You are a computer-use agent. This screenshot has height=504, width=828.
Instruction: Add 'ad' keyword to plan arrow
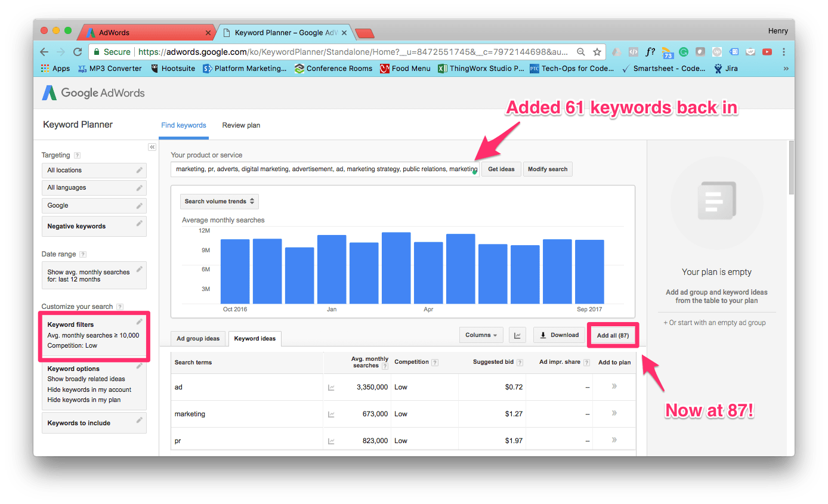[x=614, y=386]
